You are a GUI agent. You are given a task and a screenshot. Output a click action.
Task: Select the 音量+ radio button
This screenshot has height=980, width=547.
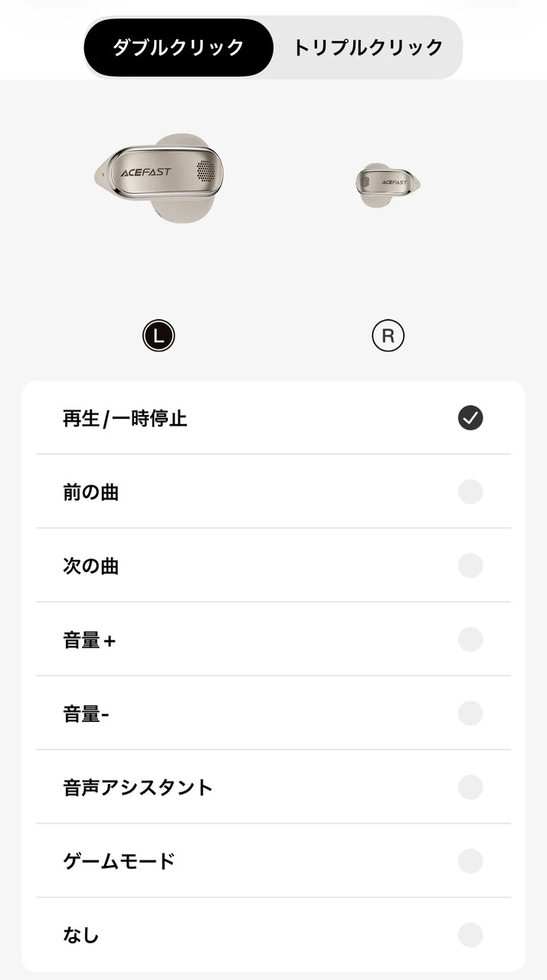(x=470, y=639)
